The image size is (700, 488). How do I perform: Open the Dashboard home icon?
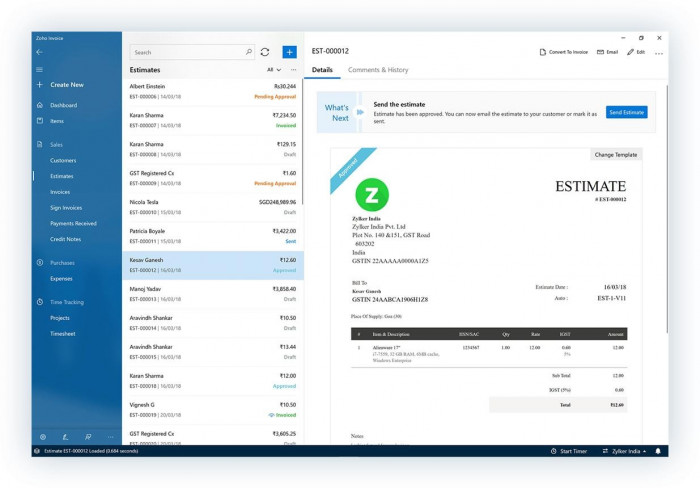pos(40,105)
